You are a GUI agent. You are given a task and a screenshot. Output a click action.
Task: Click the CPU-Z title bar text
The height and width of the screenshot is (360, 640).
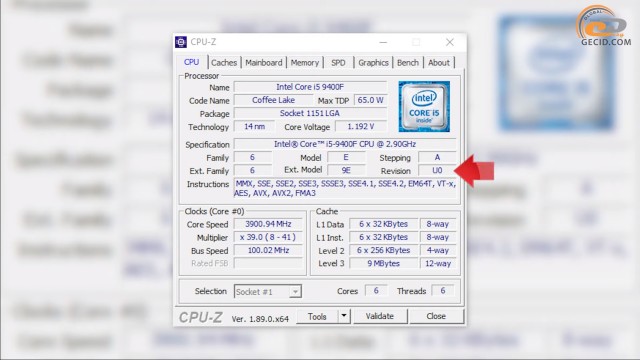(203, 42)
